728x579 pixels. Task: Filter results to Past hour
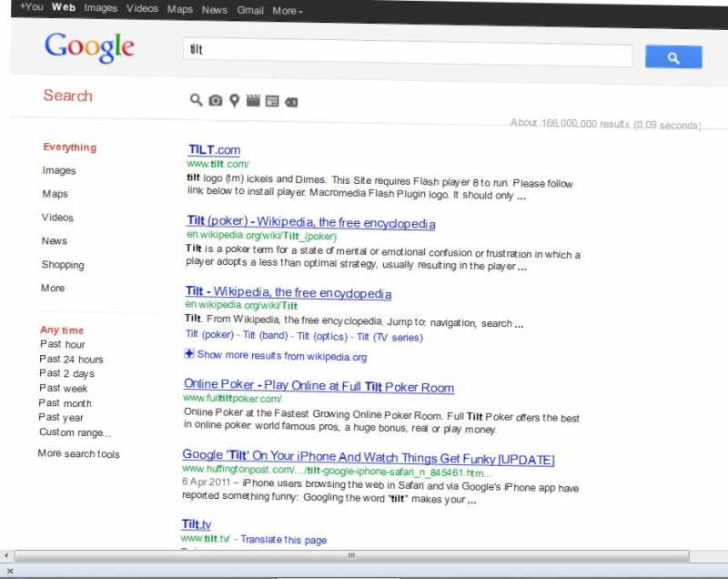tap(63, 344)
